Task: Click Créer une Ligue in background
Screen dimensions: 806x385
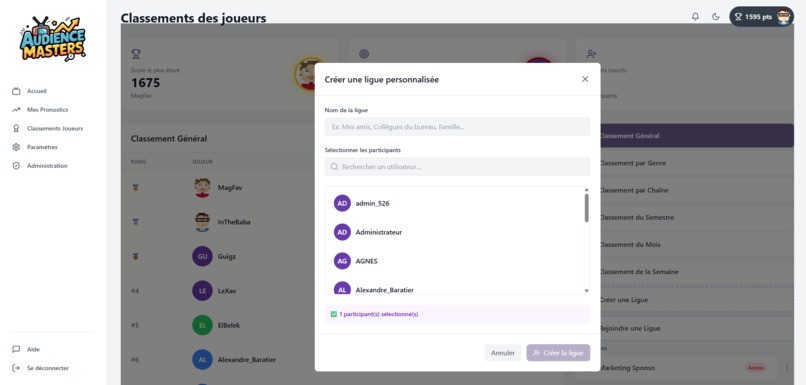Action: click(x=697, y=300)
